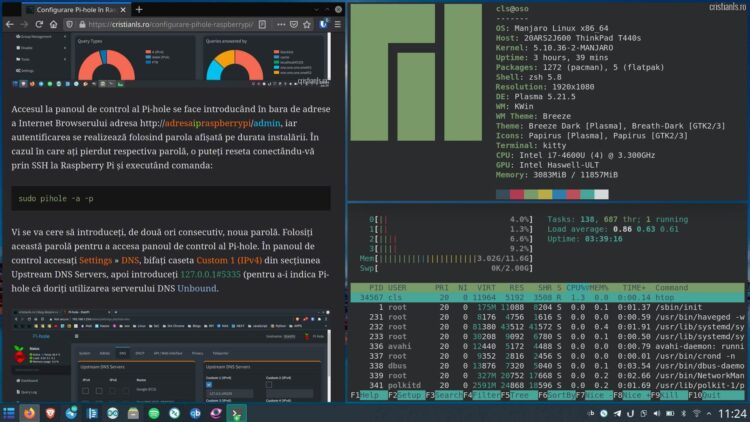Click F2 Setup in htop
Viewport: 750px width, 422px height.
pyautogui.click(x=407, y=395)
